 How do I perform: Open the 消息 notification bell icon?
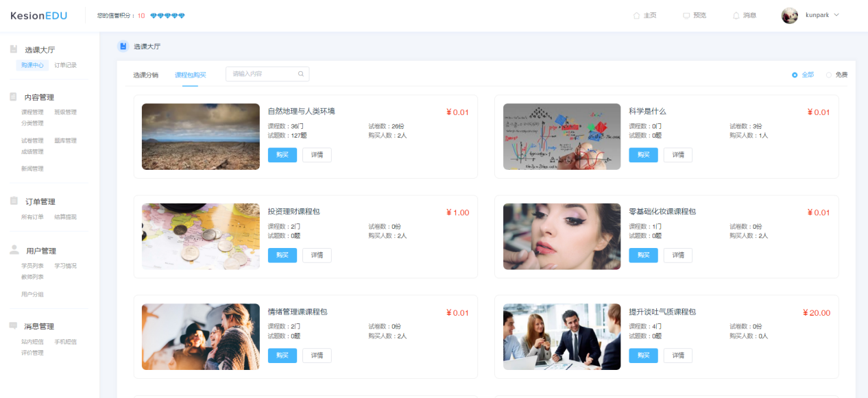(735, 14)
